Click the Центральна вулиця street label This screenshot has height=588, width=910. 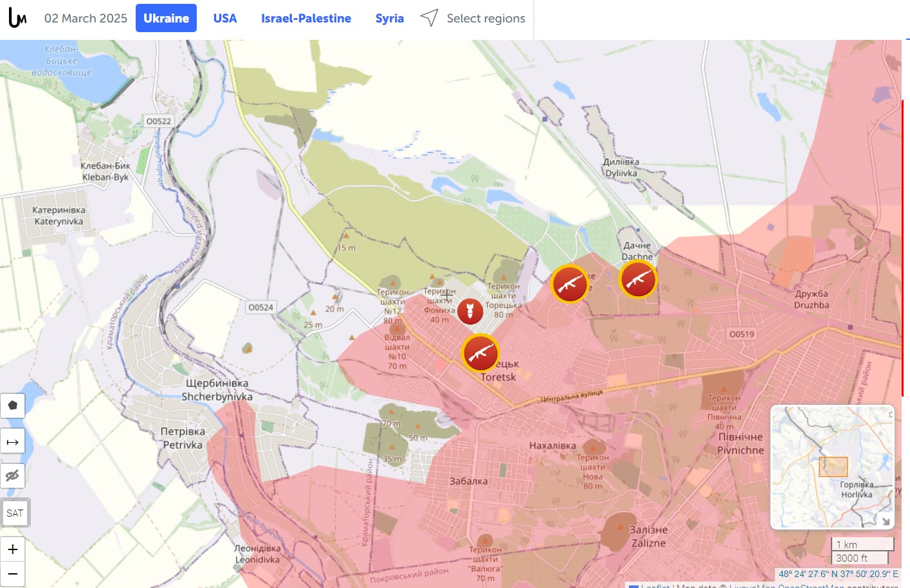(x=572, y=396)
